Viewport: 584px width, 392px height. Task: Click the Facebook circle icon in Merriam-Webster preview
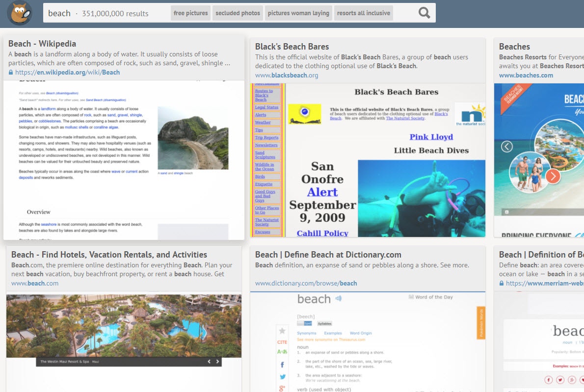tap(548, 380)
